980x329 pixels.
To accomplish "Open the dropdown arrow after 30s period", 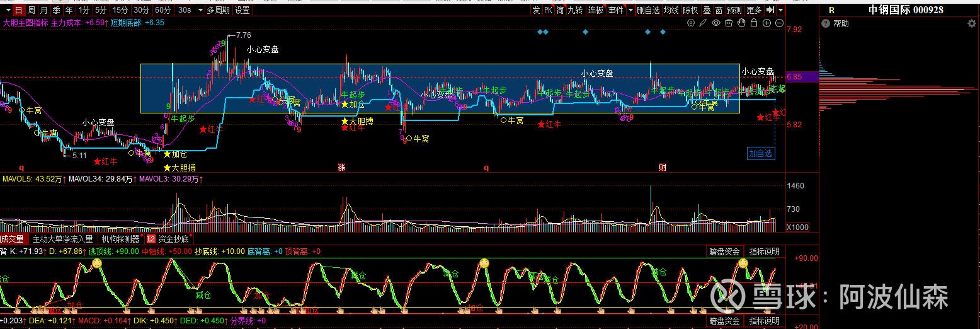I will click(x=200, y=10).
